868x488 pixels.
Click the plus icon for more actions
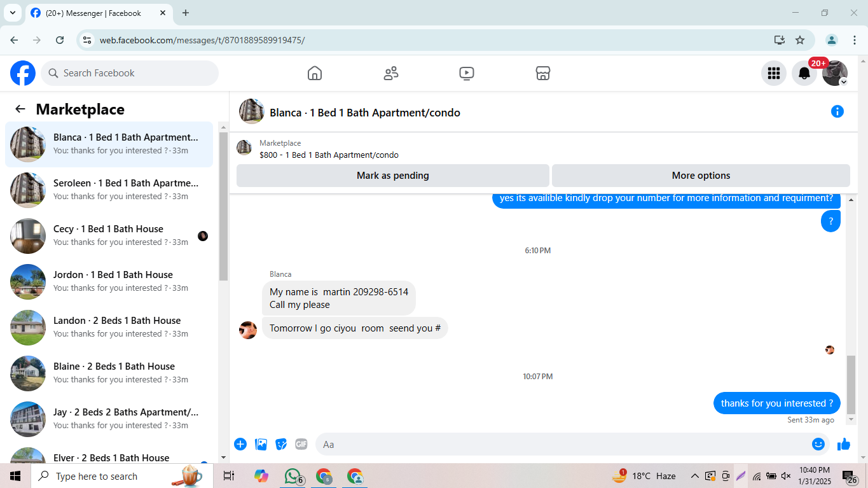(x=240, y=444)
